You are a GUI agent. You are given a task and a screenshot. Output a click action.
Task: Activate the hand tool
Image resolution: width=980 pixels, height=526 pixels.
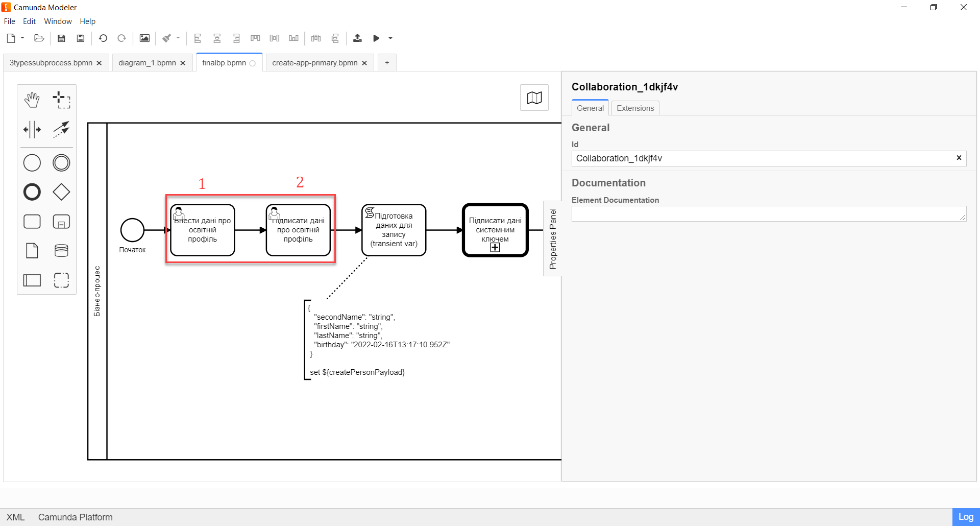click(x=32, y=100)
